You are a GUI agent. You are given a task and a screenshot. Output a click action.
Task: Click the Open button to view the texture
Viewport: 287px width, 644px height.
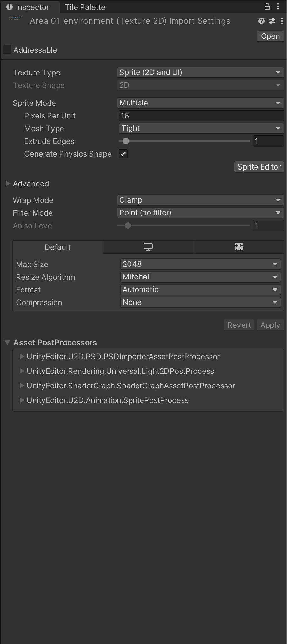coord(270,36)
